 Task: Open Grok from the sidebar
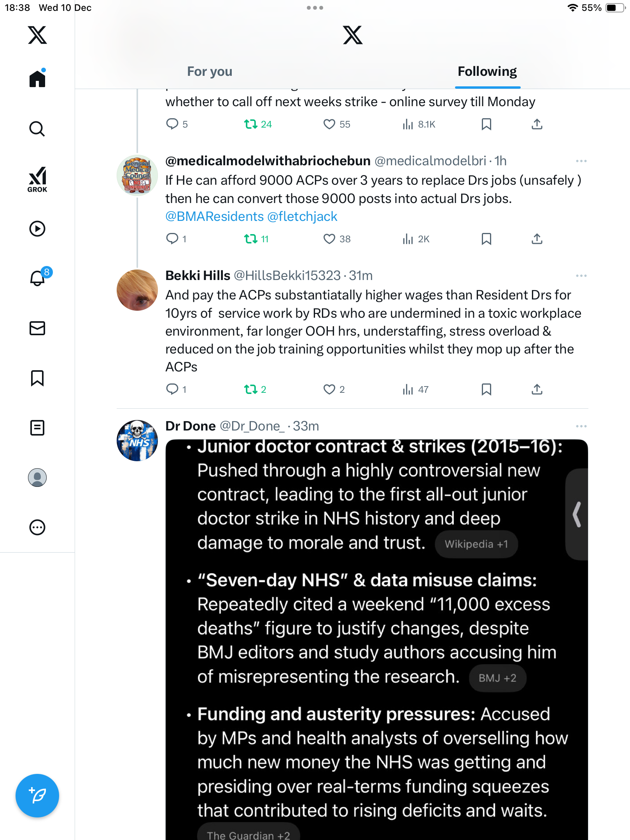(x=37, y=179)
